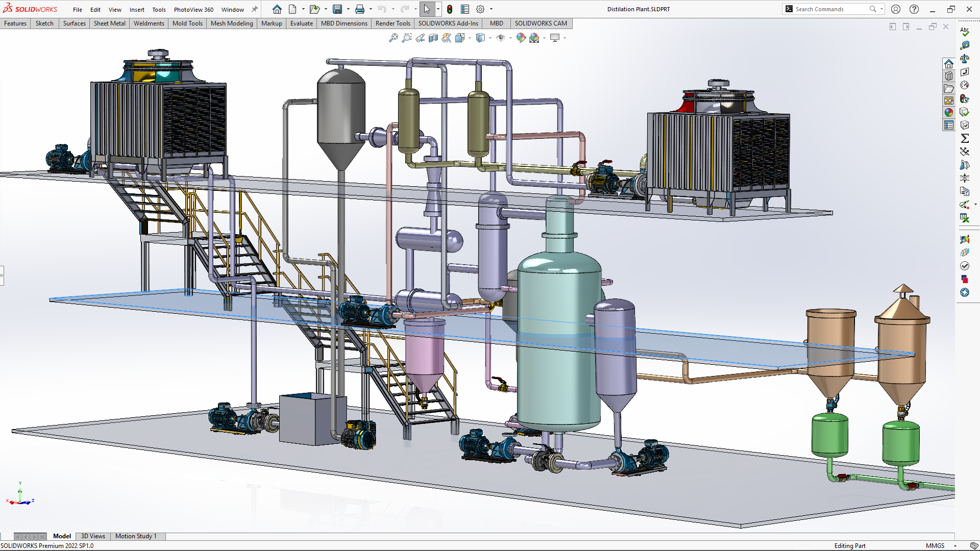980x551 pixels.
Task: Open the Edit Appearance tool
Action: 521,38
